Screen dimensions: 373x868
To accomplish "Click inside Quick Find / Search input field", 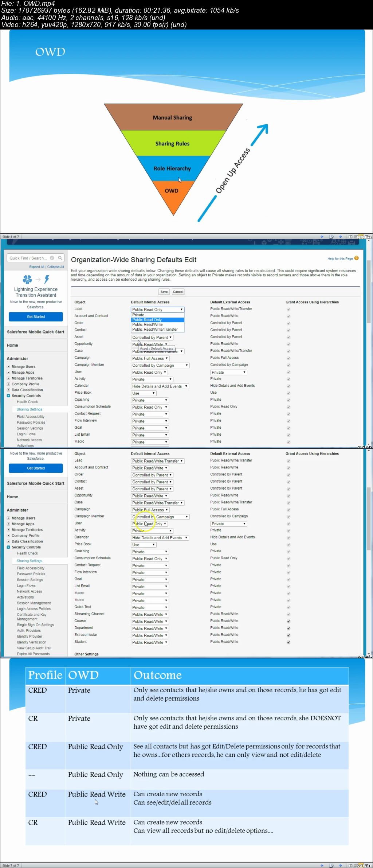I will click(29, 258).
